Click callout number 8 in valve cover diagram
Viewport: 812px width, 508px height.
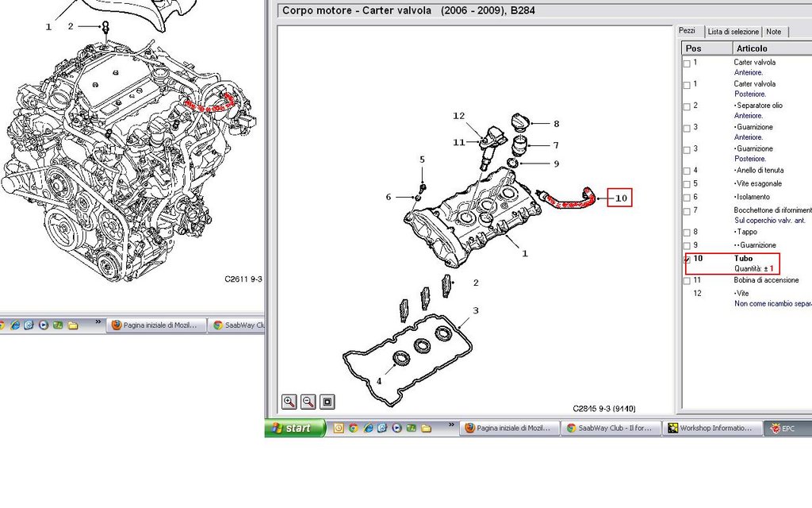pos(556,124)
